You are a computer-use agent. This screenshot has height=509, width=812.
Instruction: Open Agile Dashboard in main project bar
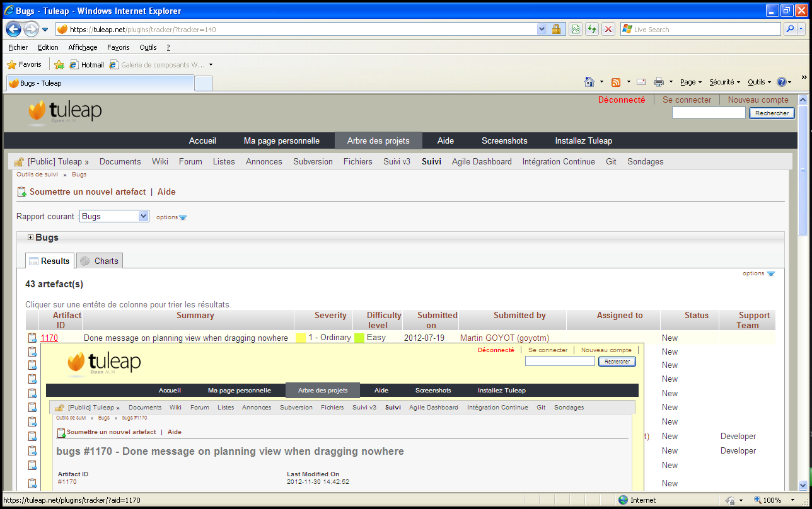(x=482, y=161)
